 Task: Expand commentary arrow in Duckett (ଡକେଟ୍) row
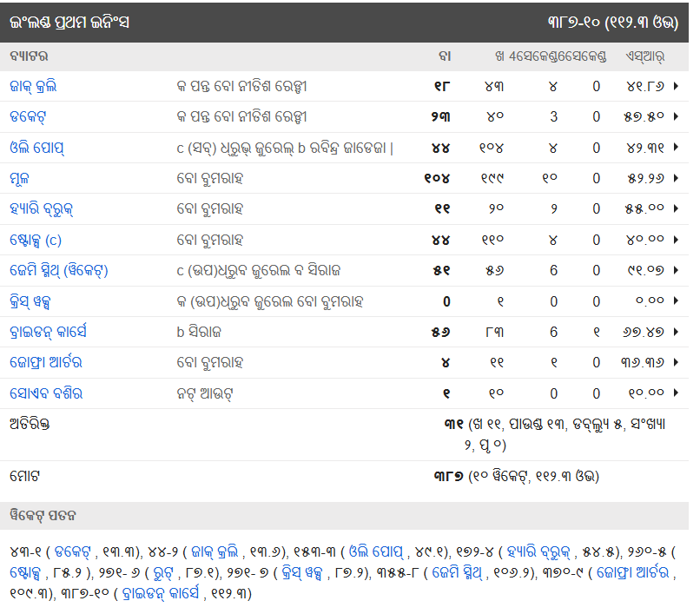[x=677, y=116]
